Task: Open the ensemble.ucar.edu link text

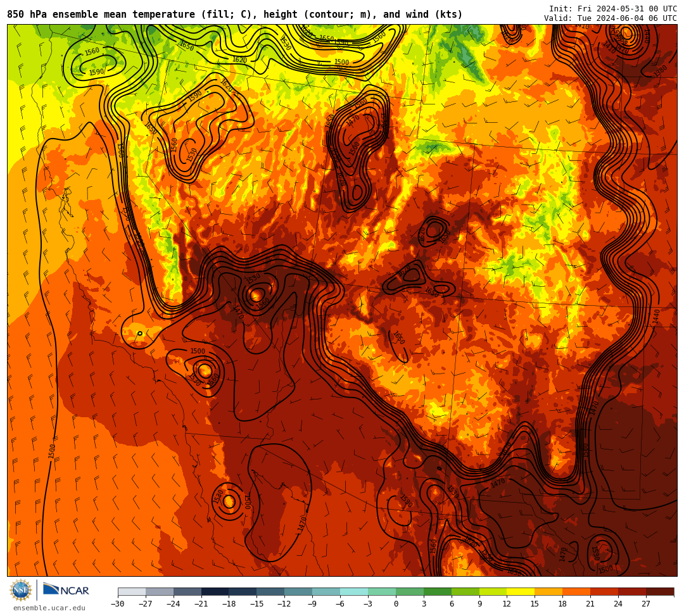Action: pos(49,608)
